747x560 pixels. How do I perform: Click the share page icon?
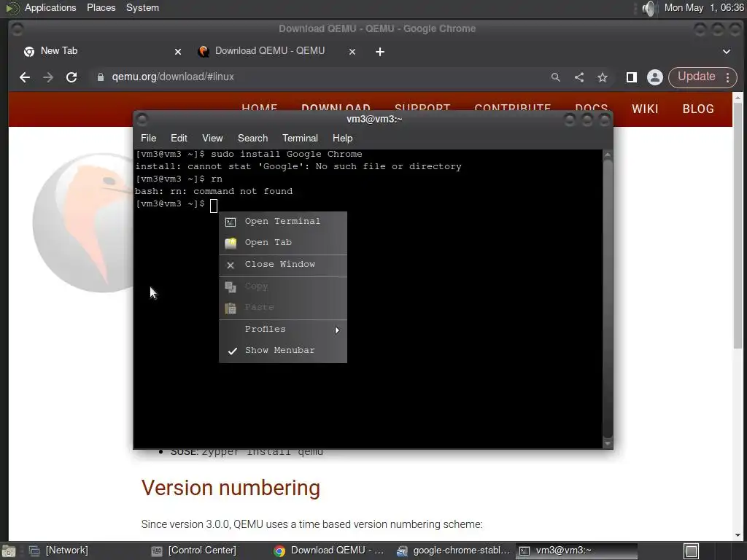(578, 77)
